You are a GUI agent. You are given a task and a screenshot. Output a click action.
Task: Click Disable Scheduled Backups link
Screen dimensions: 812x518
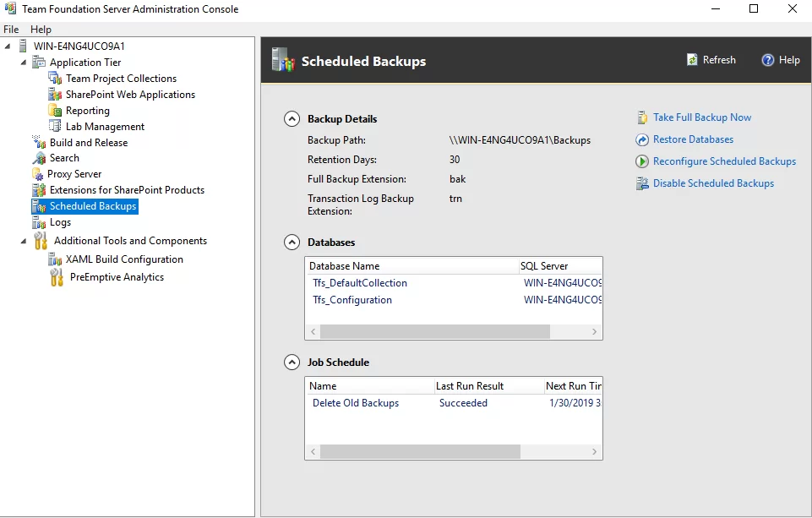click(x=713, y=183)
